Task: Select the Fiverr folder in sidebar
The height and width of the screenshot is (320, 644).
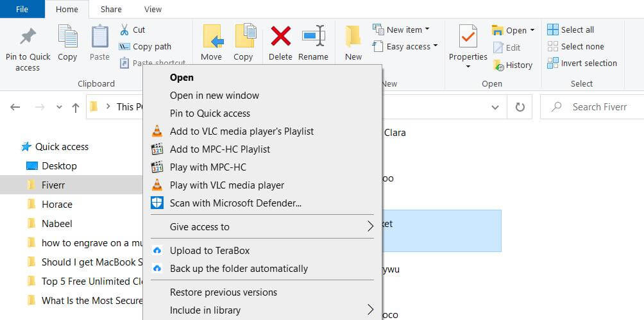Action: (71, 185)
